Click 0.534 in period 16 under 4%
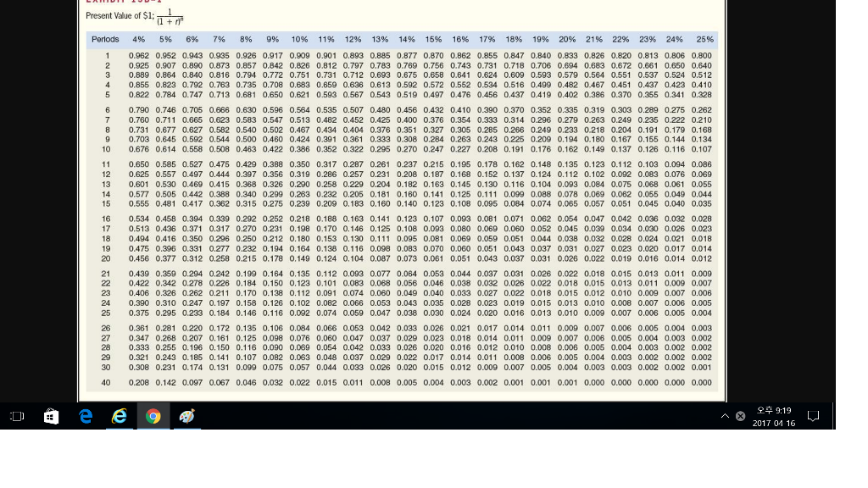This screenshot has height=488, width=868. point(139,219)
